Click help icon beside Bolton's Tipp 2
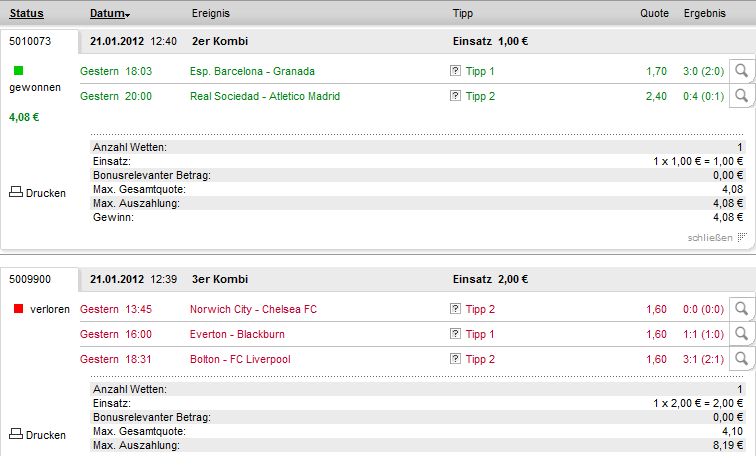This screenshot has width=756, height=456. point(456,359)
